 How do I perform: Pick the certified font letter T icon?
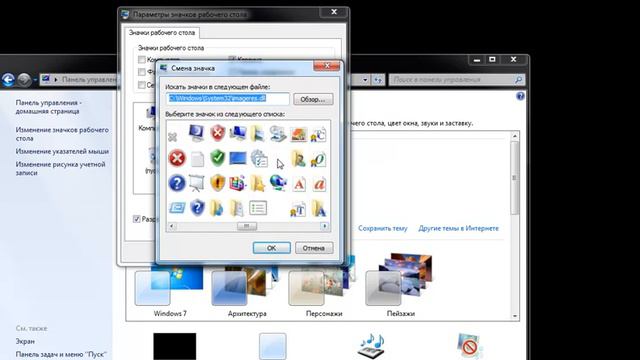(298, 209)
